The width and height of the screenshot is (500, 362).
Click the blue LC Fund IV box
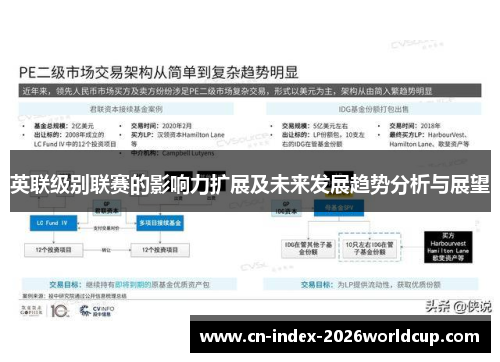(53, 223)
